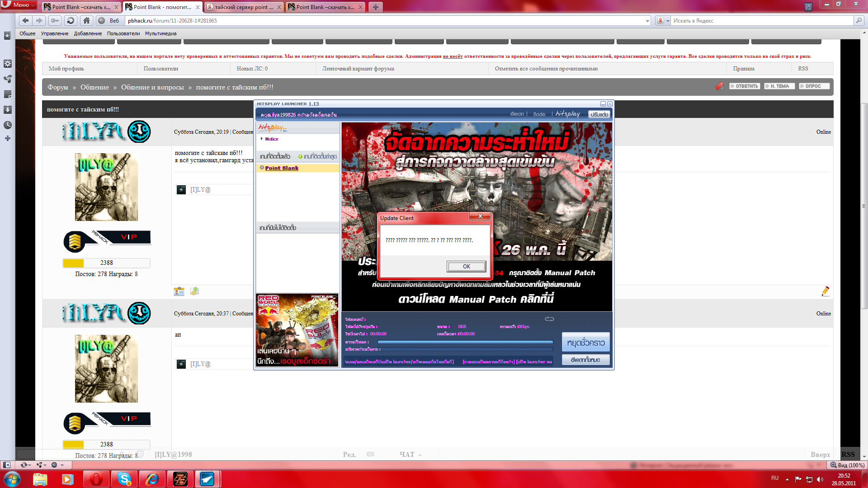This screenshot has height=488, width=868.
Task: Open Internet Explorer from the taskbar
Action: (x=152, y=479)
